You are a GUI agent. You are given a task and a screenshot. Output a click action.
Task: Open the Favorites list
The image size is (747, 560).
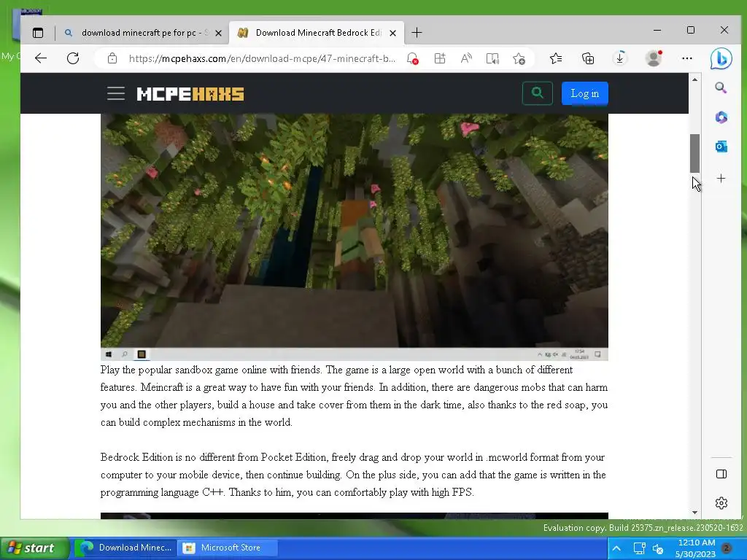[x=556, y=58]
